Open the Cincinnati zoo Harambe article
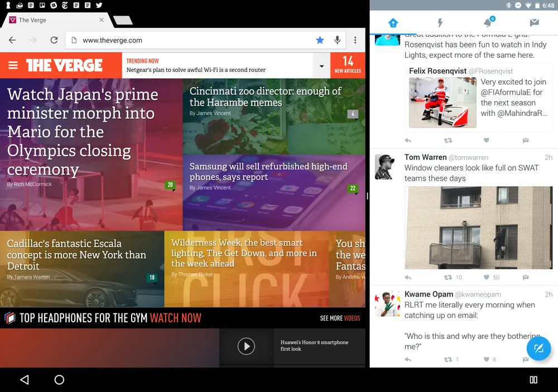558x392 pixels. point(266,97)
